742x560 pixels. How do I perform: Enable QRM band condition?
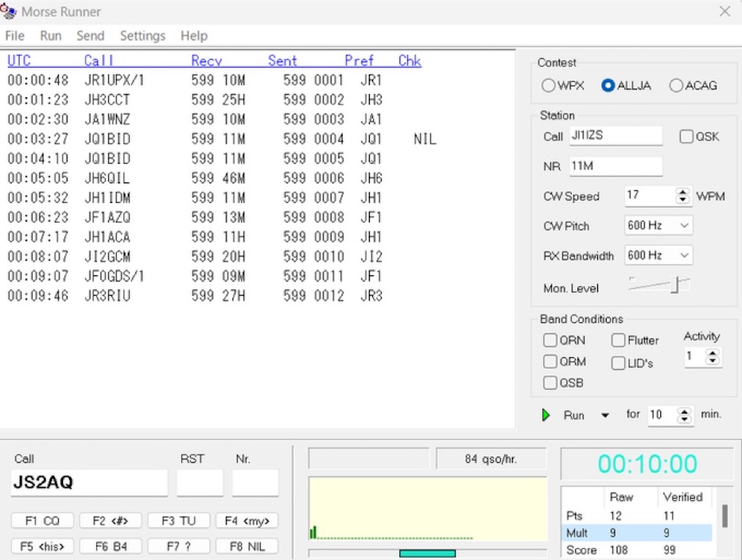tap(550, 362)
